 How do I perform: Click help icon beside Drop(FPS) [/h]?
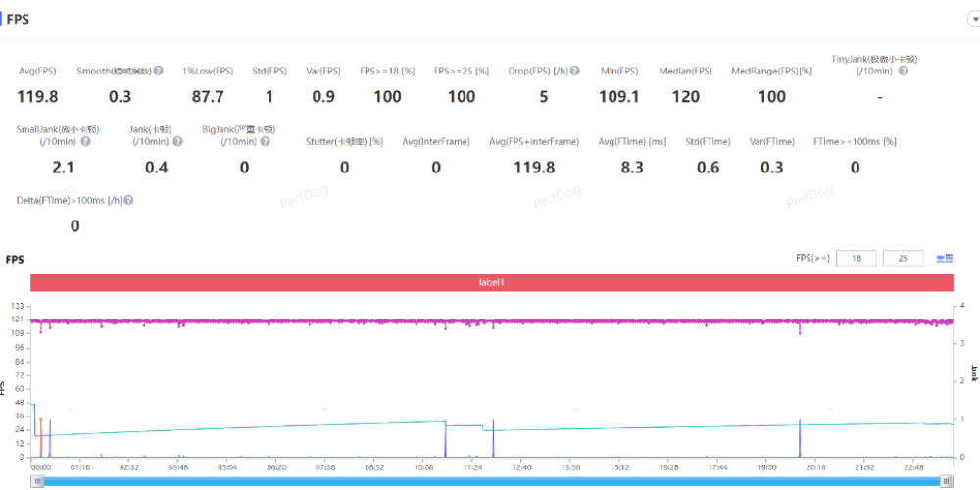575,72
